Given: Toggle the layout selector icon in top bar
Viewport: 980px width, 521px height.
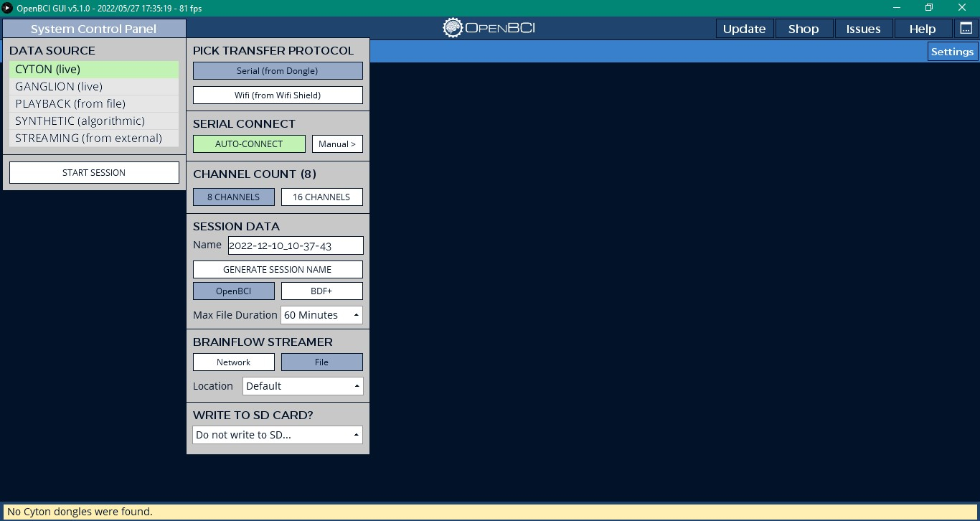Looking at the screenshot, I should point(966,29).
